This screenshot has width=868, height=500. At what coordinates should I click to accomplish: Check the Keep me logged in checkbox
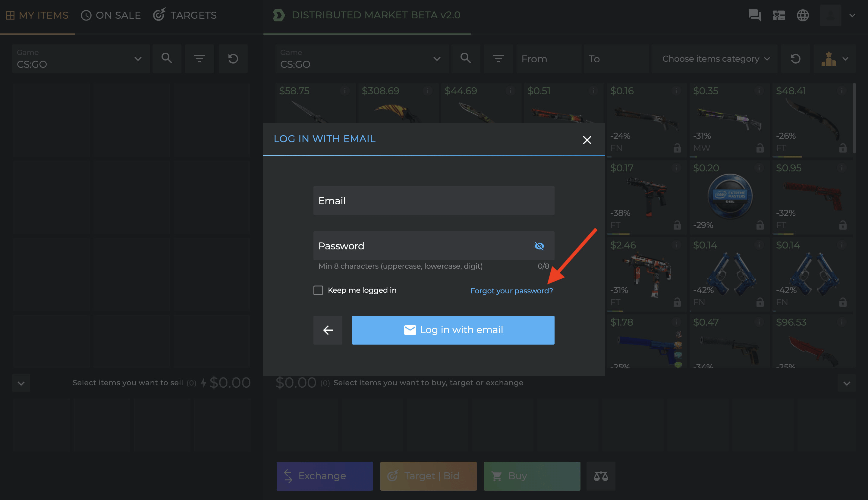click(318, 290)
